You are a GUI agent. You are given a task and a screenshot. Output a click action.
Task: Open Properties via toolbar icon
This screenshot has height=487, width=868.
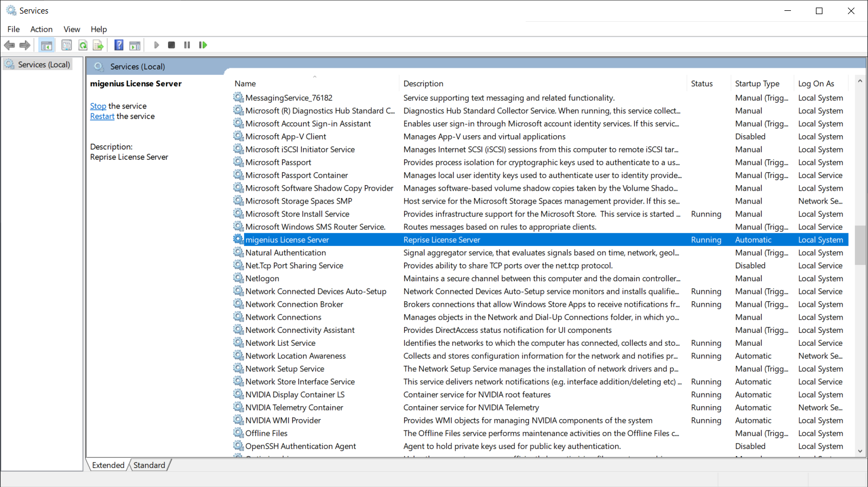[x=67, y=45]
